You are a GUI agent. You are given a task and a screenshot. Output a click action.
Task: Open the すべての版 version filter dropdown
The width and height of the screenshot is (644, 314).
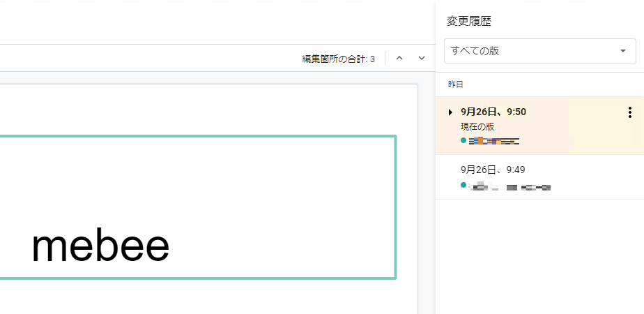(530, 51)
